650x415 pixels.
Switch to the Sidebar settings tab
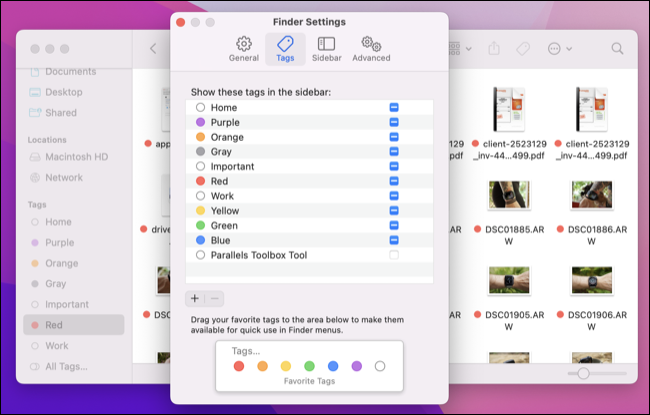tap(327, 49)
